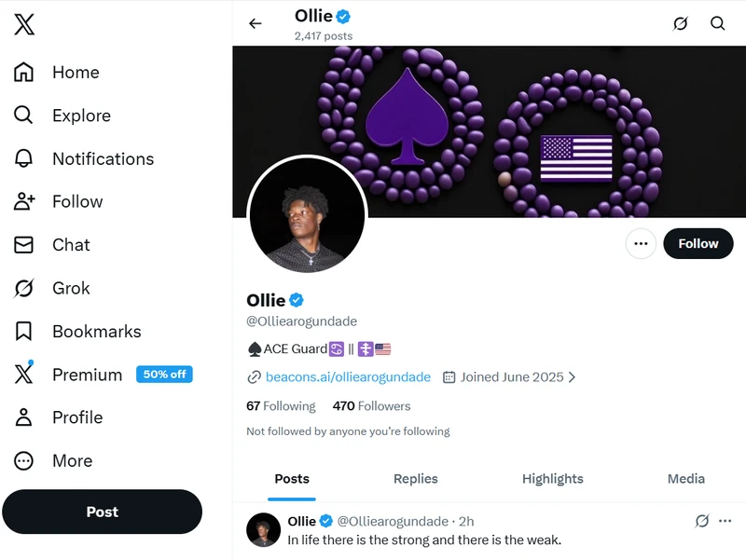The height and width of the screenshot is (560, 746).
Task: Click the X logo icon
Action: 24,24
